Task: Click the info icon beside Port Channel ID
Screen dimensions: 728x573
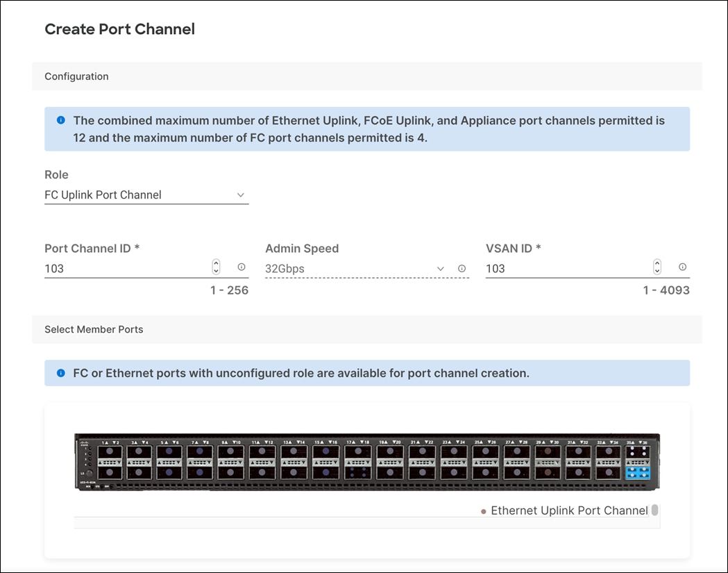Action: [241, 266]
